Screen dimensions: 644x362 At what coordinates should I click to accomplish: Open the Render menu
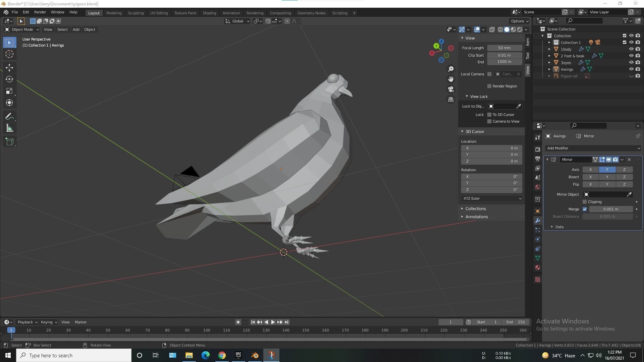pyautogui.click(x=40, y=12)
